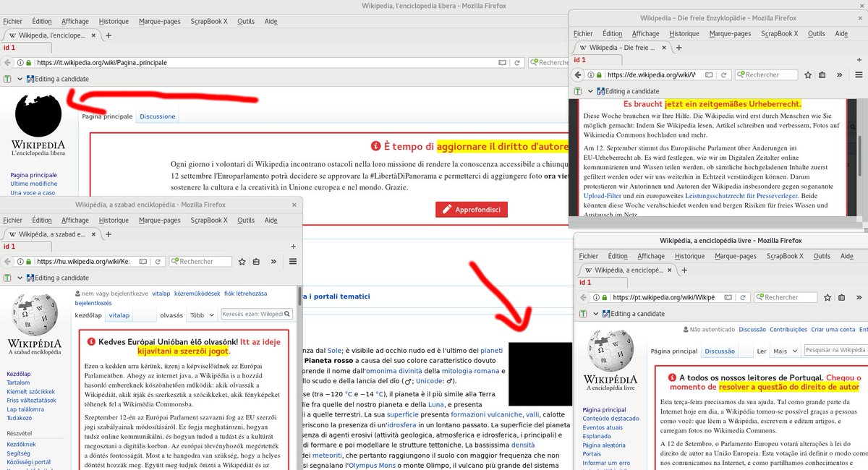
Task: Open the Fichier menu in the Italian window
Action: (12, 21)
